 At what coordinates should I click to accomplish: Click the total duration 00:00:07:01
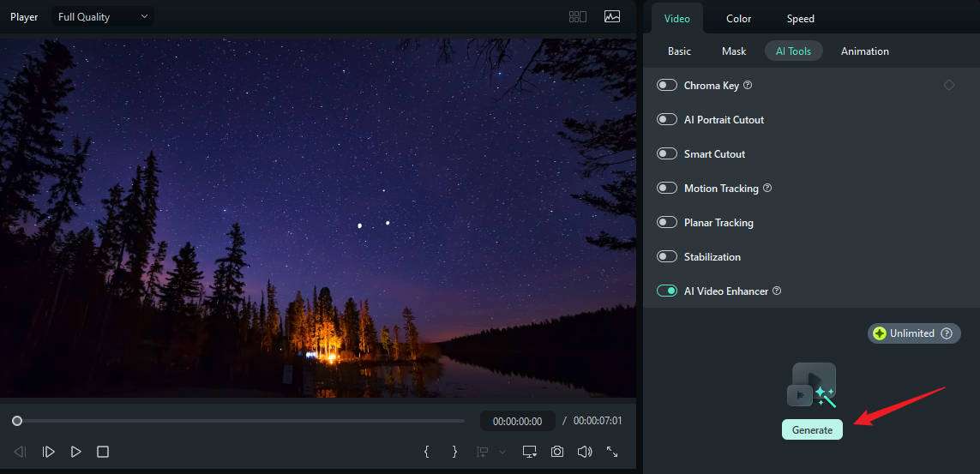pos(598,421)
